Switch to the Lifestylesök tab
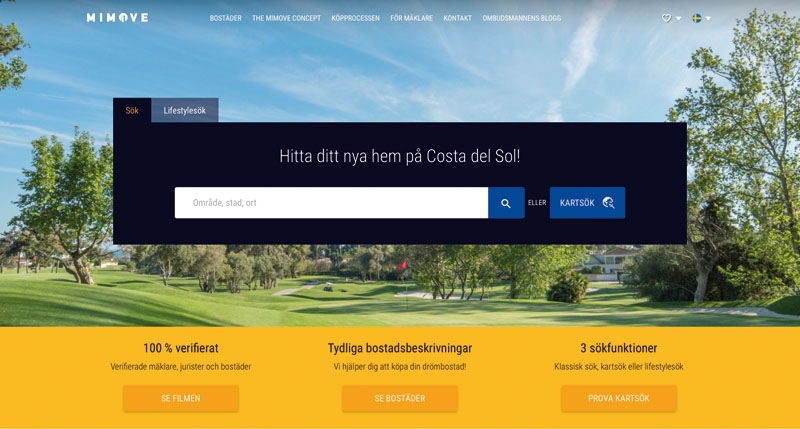 tap(185, 110)
